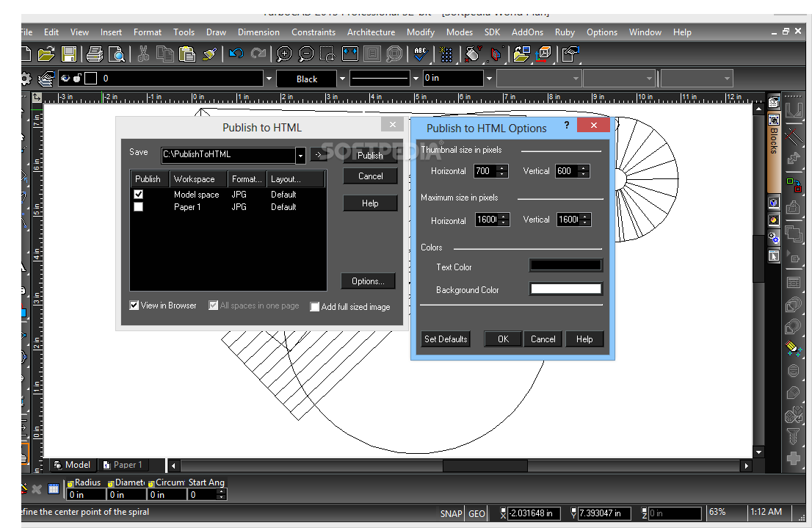
Task: Click the Print icon in toolbar
Action: (x=95, y=54)
